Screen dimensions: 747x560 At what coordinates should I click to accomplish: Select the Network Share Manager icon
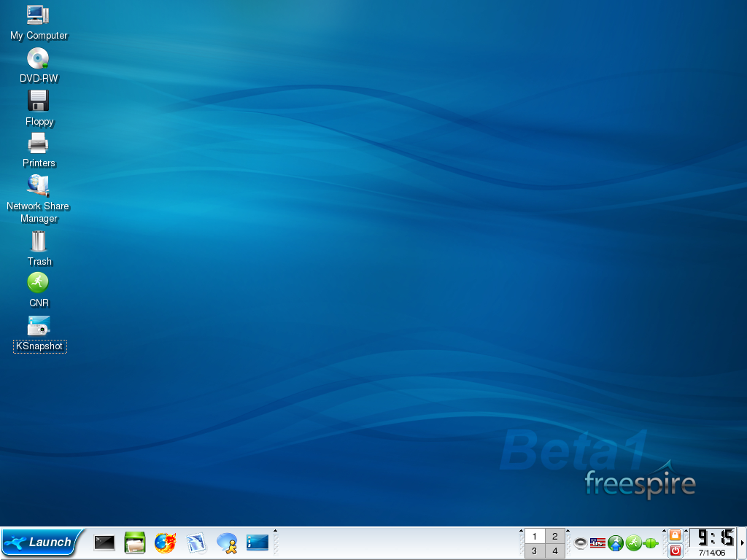click(x=38, y=199)
